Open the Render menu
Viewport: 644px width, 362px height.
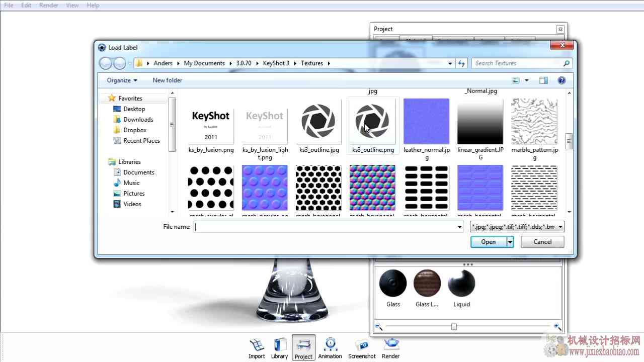[49, 5]
